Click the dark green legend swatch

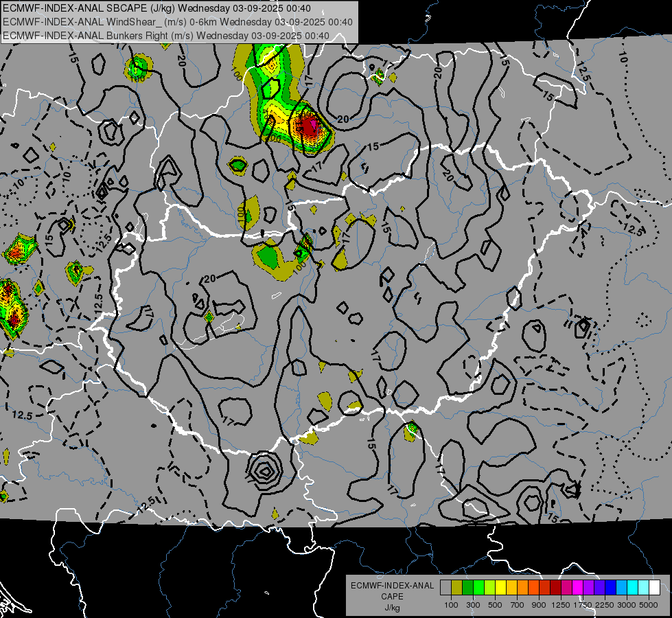pos(467,587)
